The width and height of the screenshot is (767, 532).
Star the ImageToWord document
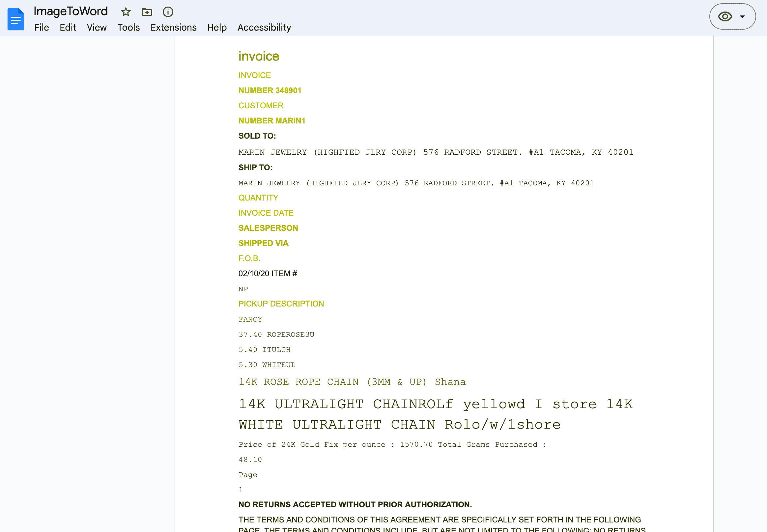(x=126, y=12)
